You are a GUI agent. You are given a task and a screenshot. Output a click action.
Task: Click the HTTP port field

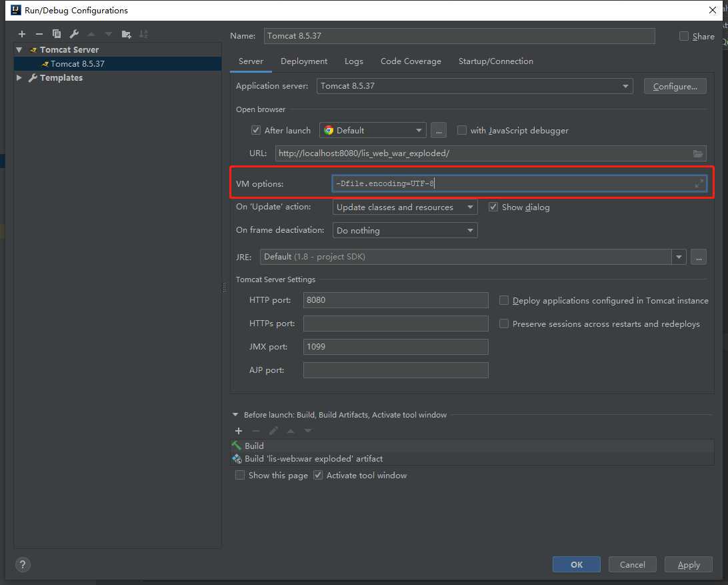click(x=395, y=300)
